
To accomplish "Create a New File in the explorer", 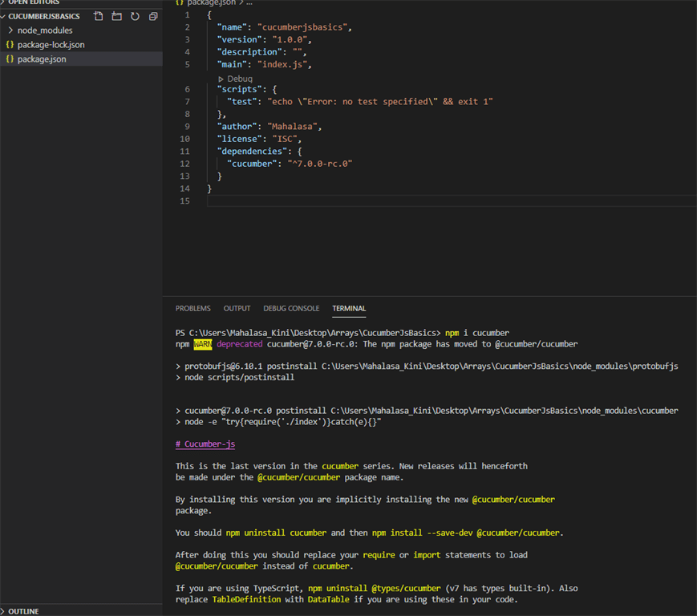I will click(97, 15).
